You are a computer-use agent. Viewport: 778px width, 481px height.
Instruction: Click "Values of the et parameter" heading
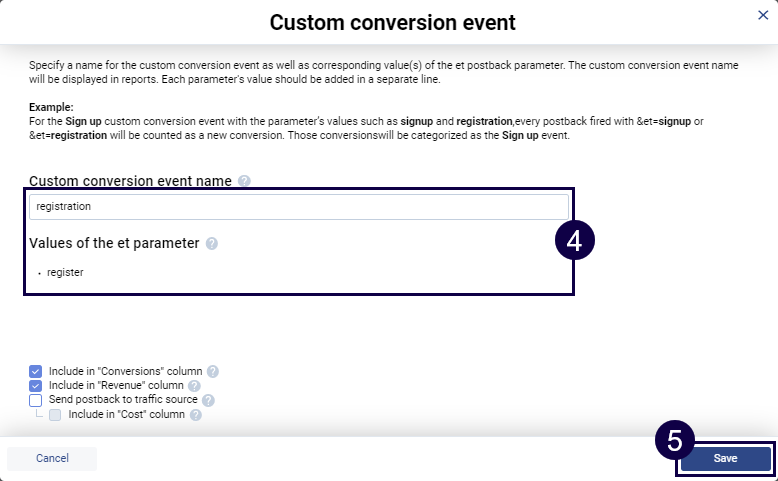pyautogui.click(x=114, y=243)
